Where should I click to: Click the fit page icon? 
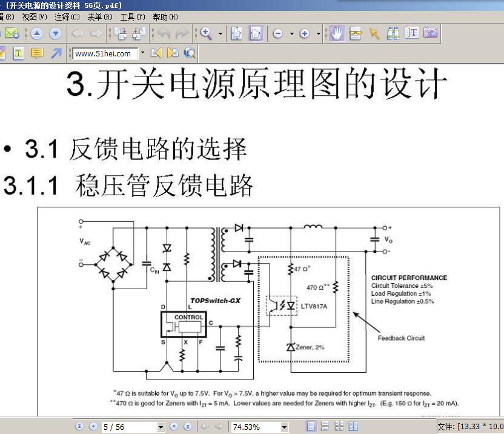(237, 33)
